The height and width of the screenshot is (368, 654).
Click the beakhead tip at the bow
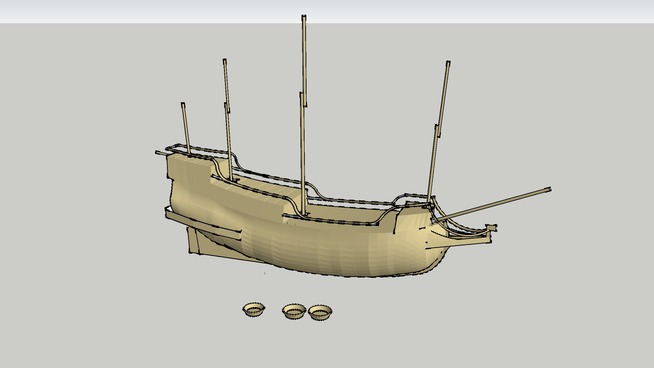click(x=490, y=229)
